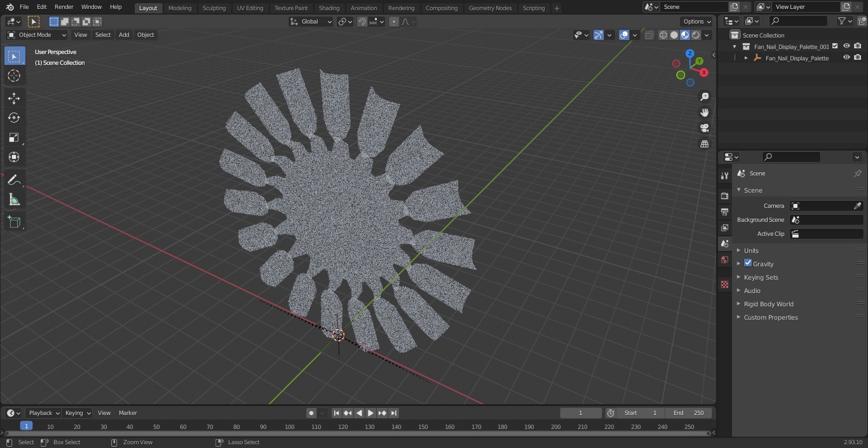Open the Object Mode dropdown
The image size is (868, 448).
click(x=37, y=35)
